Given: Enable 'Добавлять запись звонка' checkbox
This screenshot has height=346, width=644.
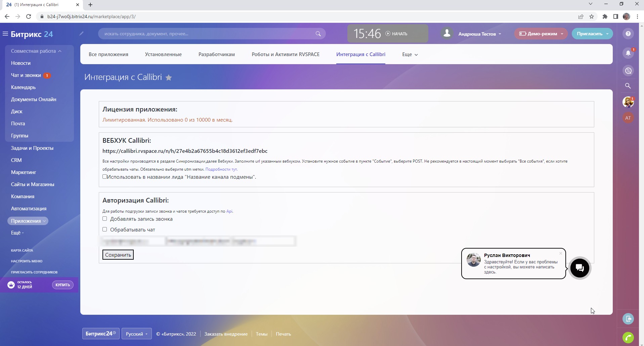Looking at the screenshot, I should point(105,219).
